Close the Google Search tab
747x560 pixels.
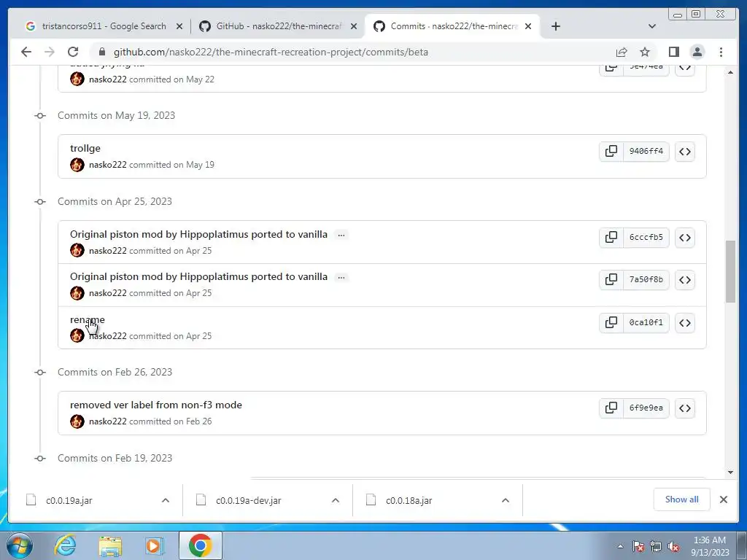[179, 26]
